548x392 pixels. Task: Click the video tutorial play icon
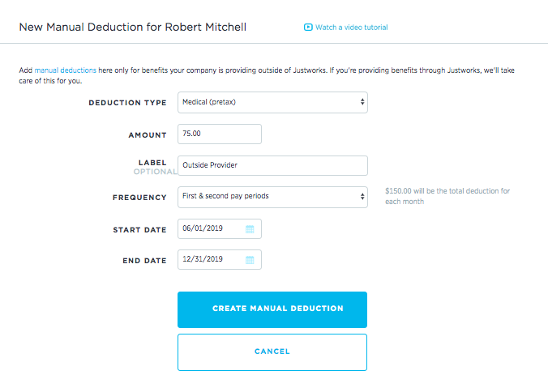coord(308,28)
